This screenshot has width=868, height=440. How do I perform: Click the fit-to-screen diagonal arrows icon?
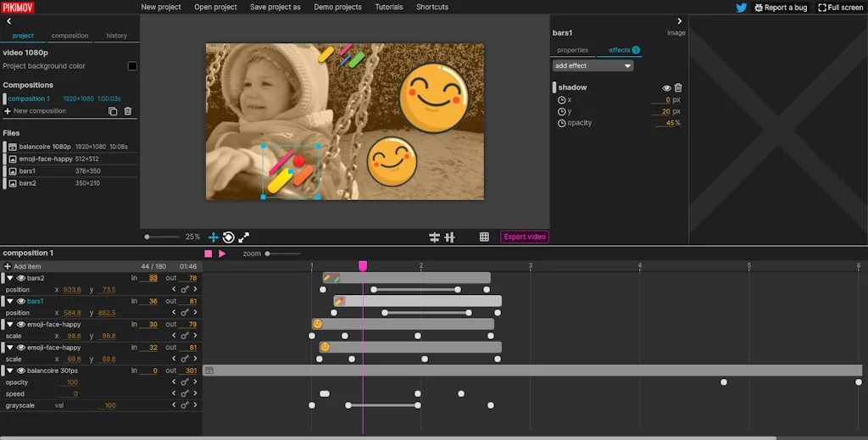244,237
